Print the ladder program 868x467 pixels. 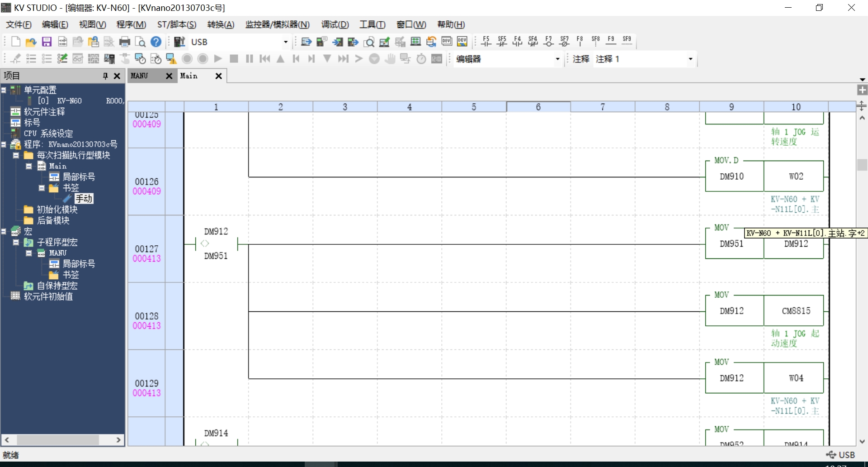click(x=125, y=42)
